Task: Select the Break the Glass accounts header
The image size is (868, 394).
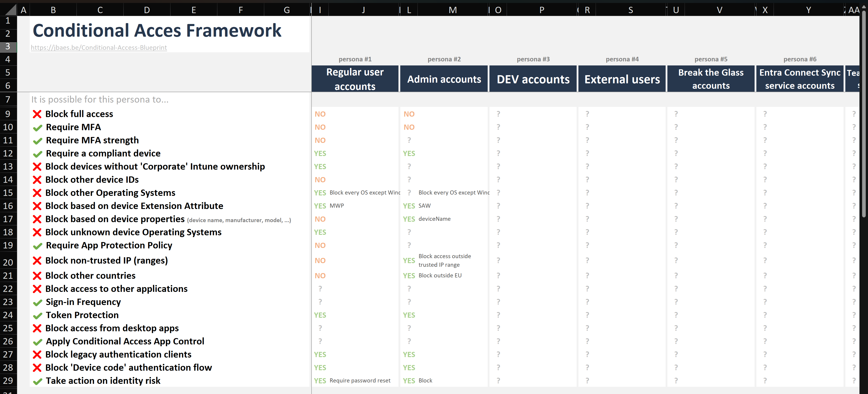Action: coord(711,79)
